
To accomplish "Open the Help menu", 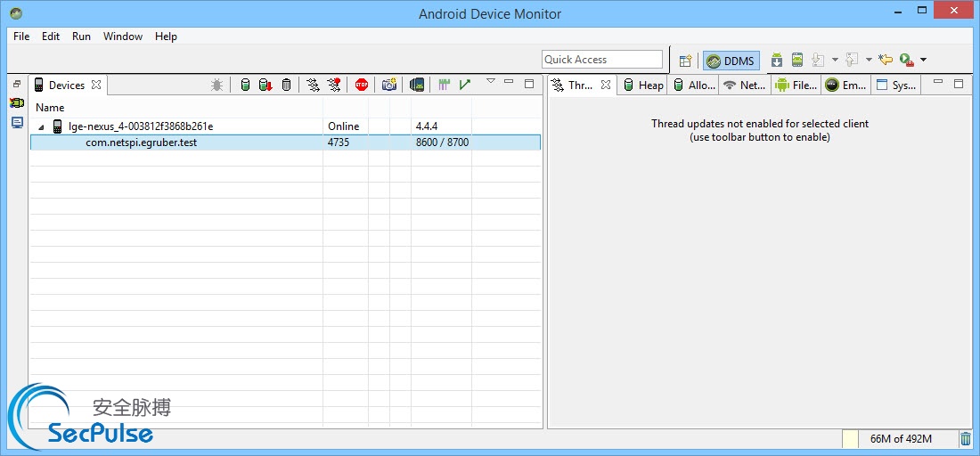I will click(x=167, y=37).
